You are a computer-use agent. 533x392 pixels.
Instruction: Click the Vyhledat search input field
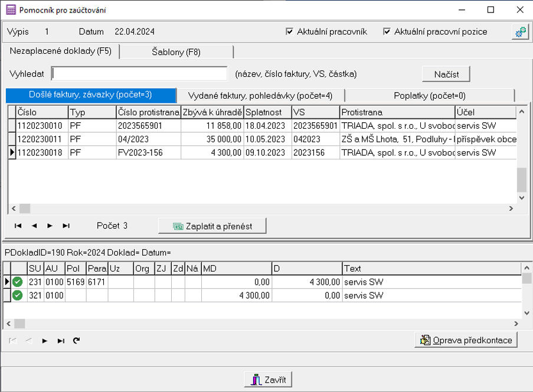(x=140, y=74)
